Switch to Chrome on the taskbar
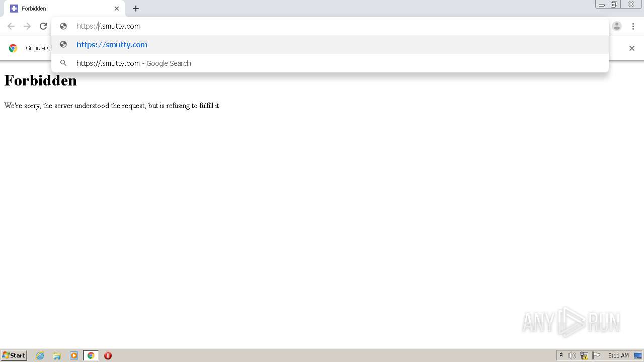Viewport: 644px width, 362px height. coord(91,355)
